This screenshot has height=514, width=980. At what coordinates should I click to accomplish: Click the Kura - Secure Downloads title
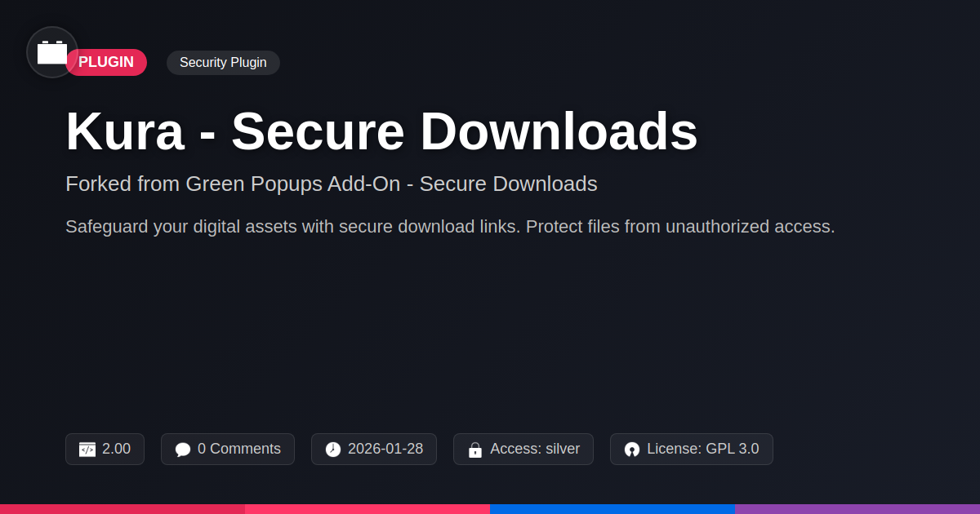pos(381,131)
